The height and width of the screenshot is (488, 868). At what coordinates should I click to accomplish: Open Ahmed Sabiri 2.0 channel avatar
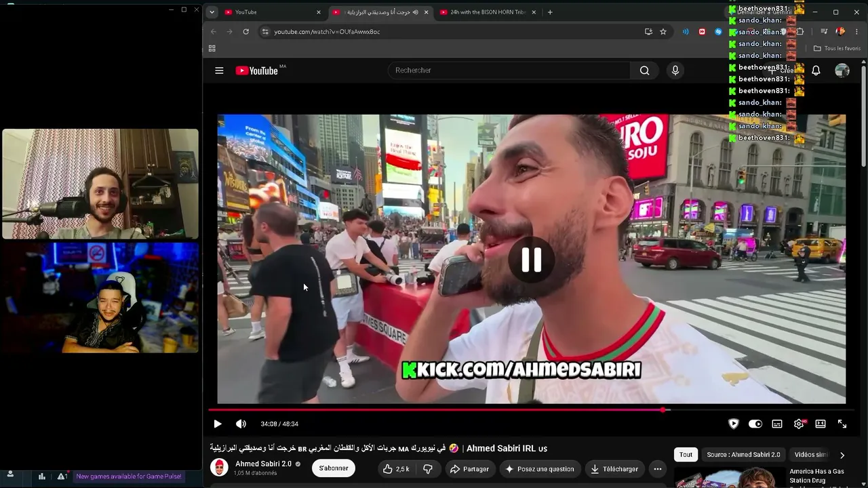pos(219,468)
